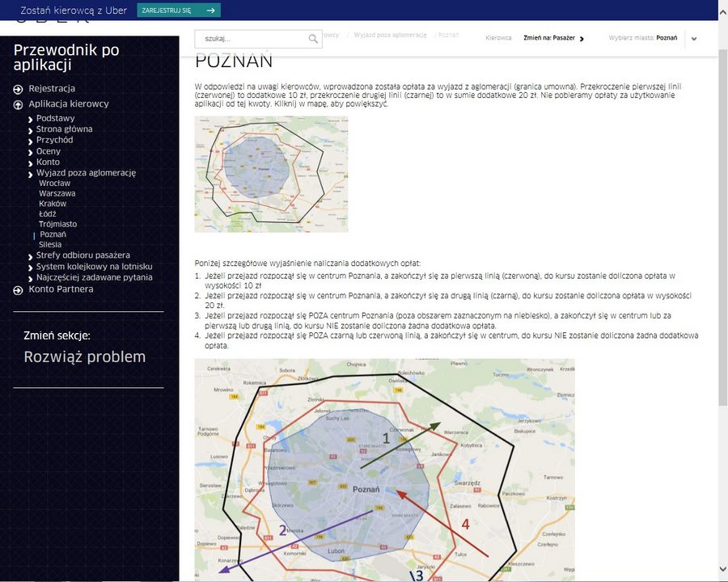Select the Łódź city link

click(48, 214)
